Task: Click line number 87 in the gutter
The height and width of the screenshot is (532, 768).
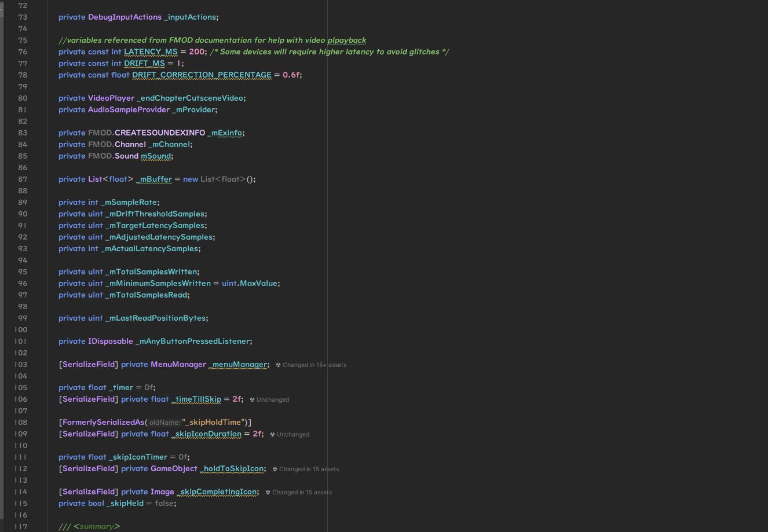Action: tap(23, 179)
